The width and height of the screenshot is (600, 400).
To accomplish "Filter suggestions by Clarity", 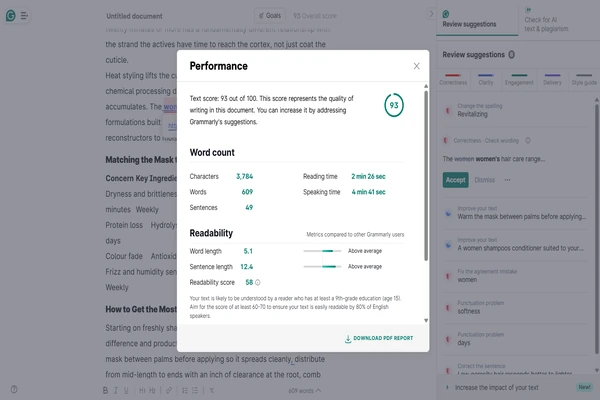I will pos(486,79).
